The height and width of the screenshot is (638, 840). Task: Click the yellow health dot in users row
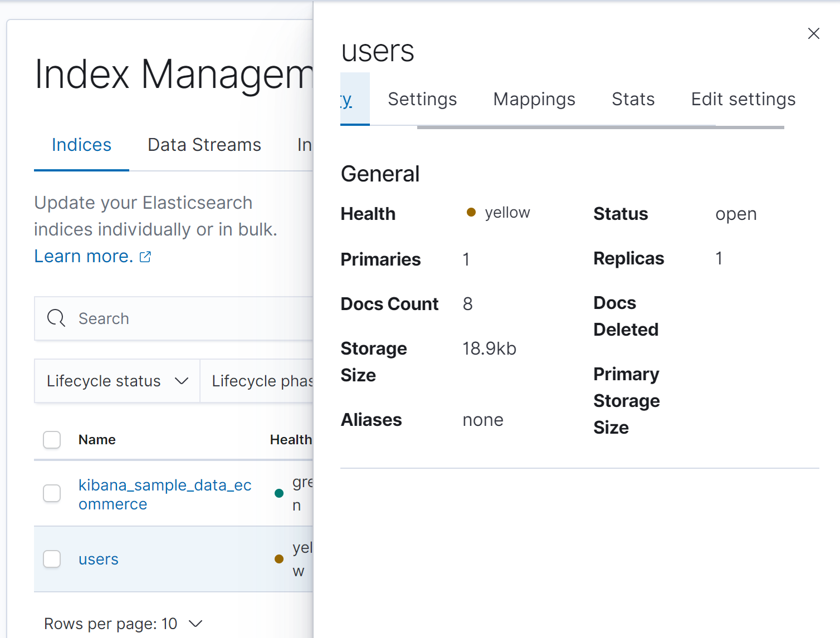[x=279, y=559]
